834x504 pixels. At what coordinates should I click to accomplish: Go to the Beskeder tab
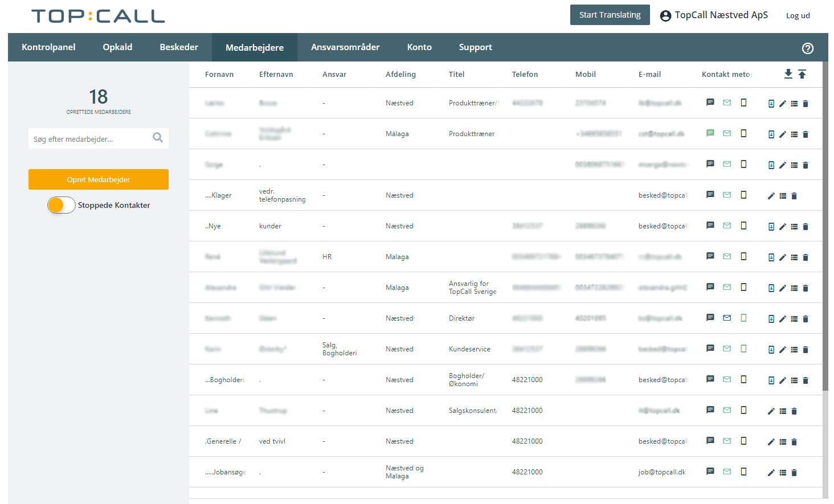point(179,47)
